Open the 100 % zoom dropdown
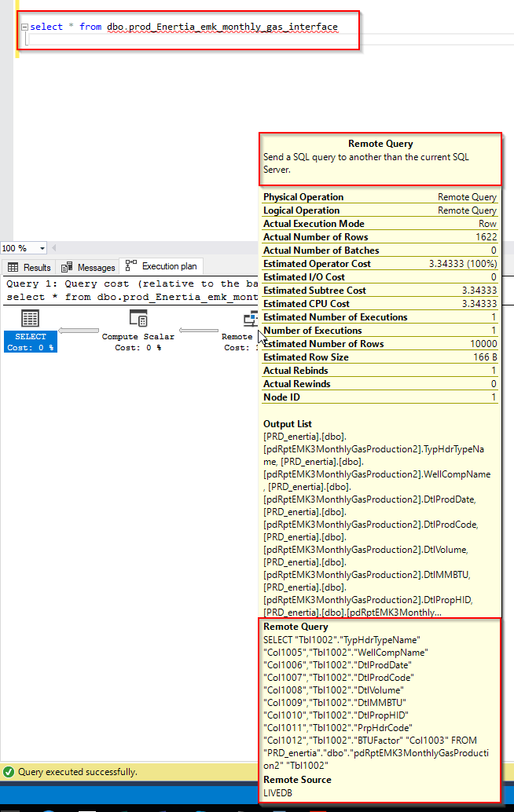 pyautogui.click(x=42, y=248)
